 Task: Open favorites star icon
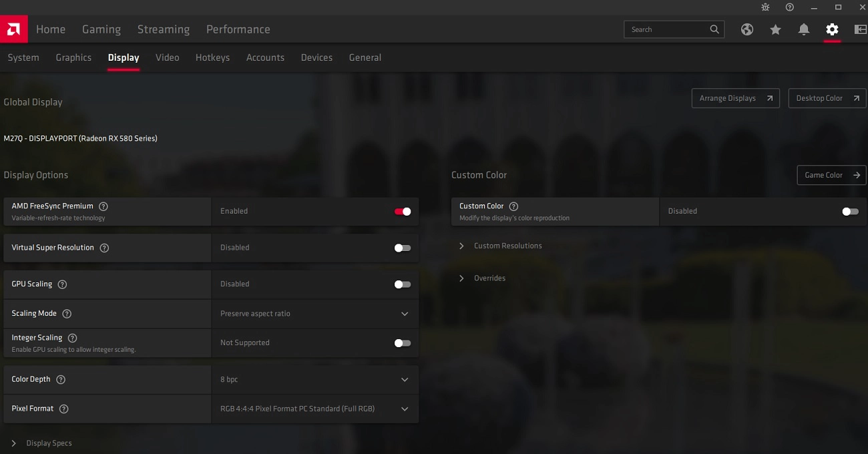coord(775,29)
